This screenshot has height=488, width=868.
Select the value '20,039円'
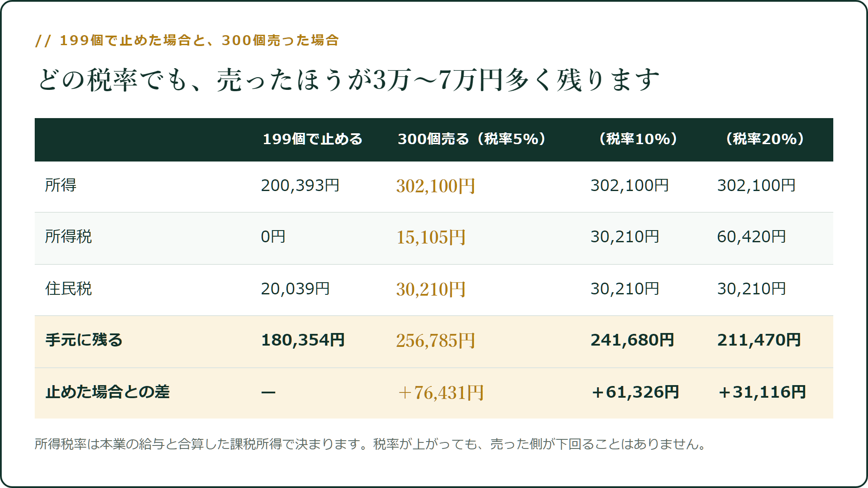tap(296, 289)
